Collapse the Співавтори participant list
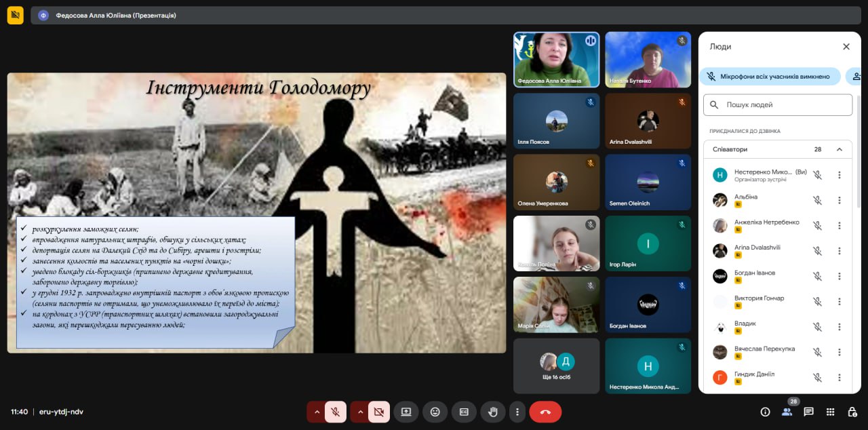The height and width of the screenshot is (430, 868). [x=839, y=149]
